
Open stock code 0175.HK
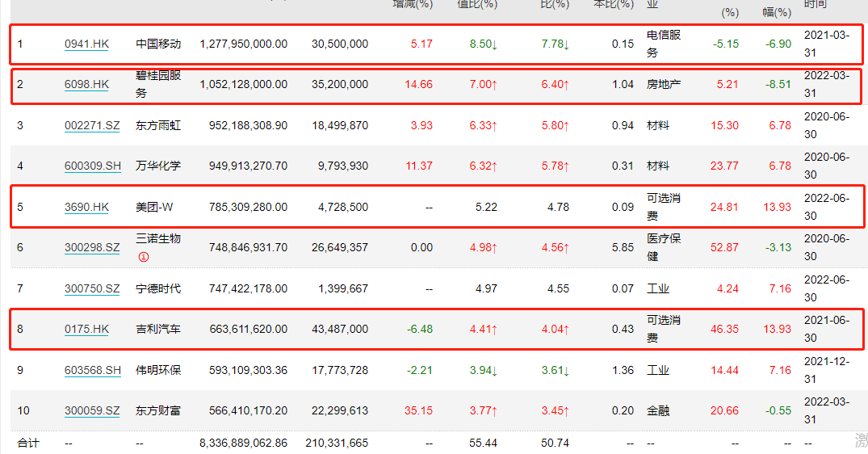pos(86,329)
